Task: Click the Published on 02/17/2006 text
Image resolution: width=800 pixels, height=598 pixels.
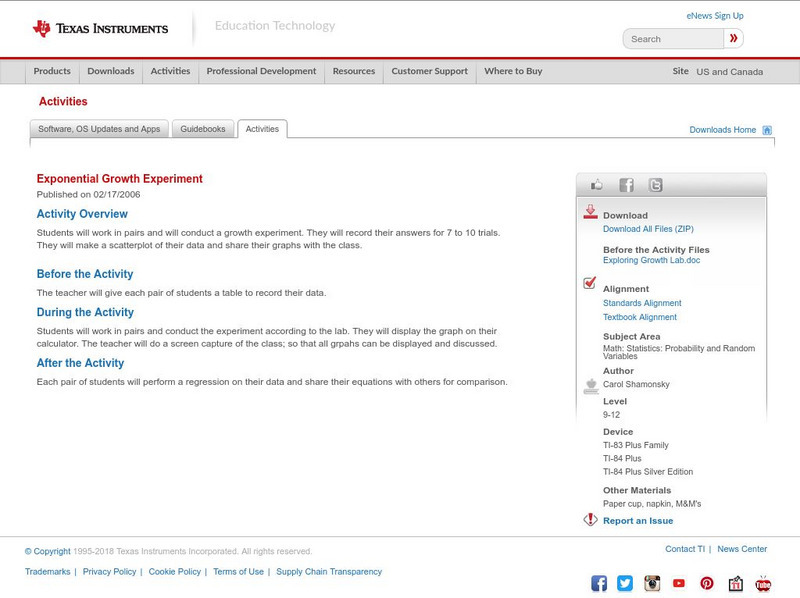Action: pos(88,195)
